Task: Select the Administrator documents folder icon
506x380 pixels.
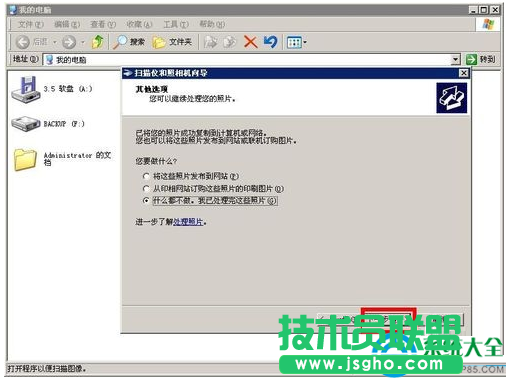Action: click(25, 159)
